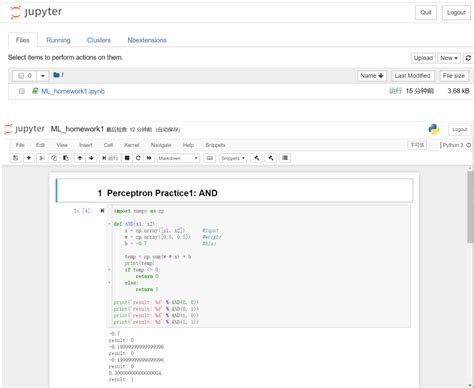Switch to the Clusters tab

[99, 40]
